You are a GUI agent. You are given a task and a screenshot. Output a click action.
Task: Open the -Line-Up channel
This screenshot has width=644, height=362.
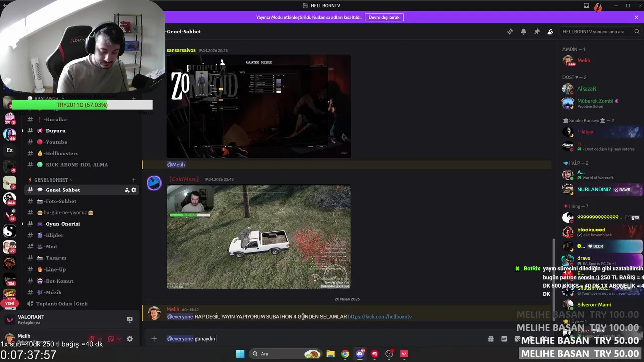point(82,269)
